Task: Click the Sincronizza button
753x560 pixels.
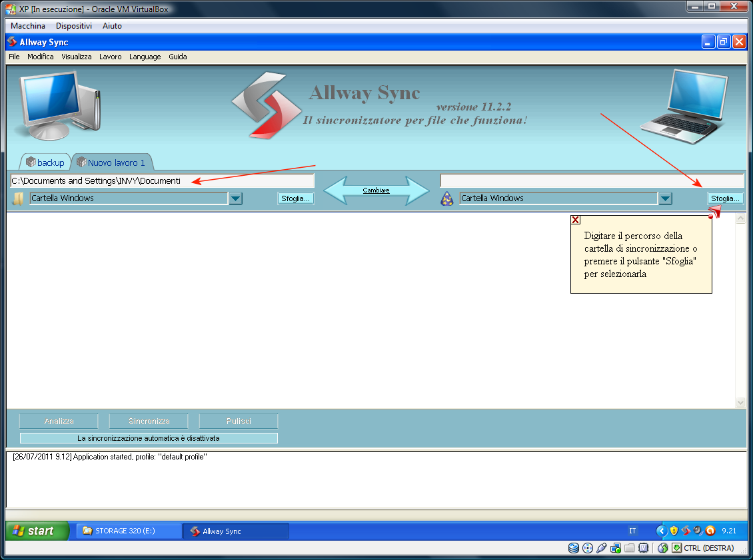Action: coord(149,421)
